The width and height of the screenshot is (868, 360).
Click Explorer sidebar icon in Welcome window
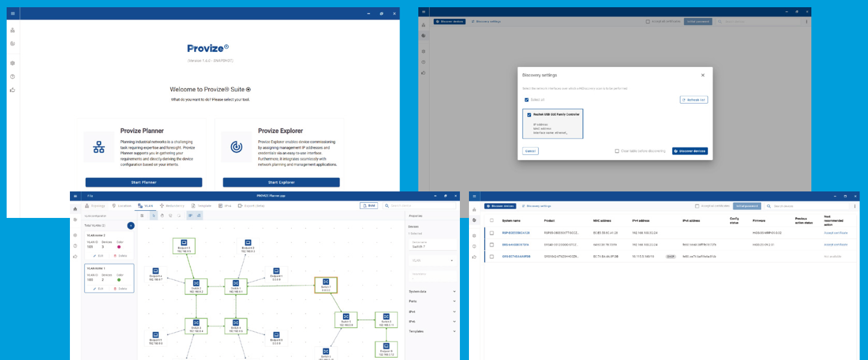point(13,43)
